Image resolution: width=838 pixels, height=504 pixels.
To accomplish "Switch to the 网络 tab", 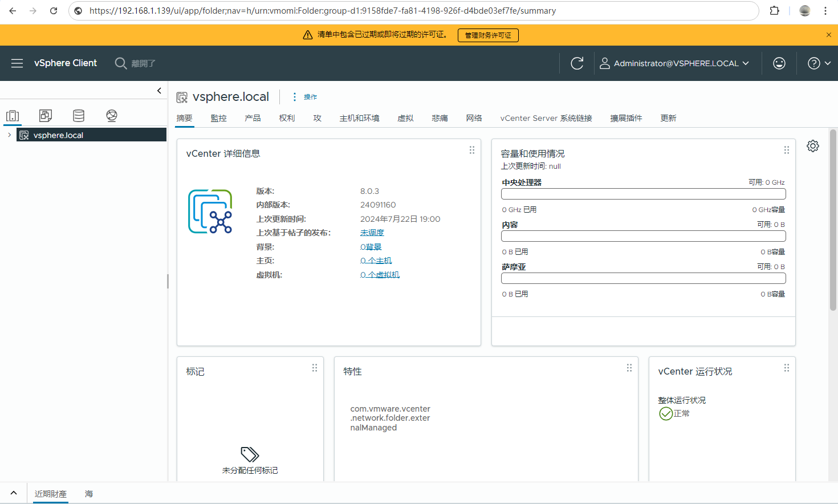I will (474, 118).
